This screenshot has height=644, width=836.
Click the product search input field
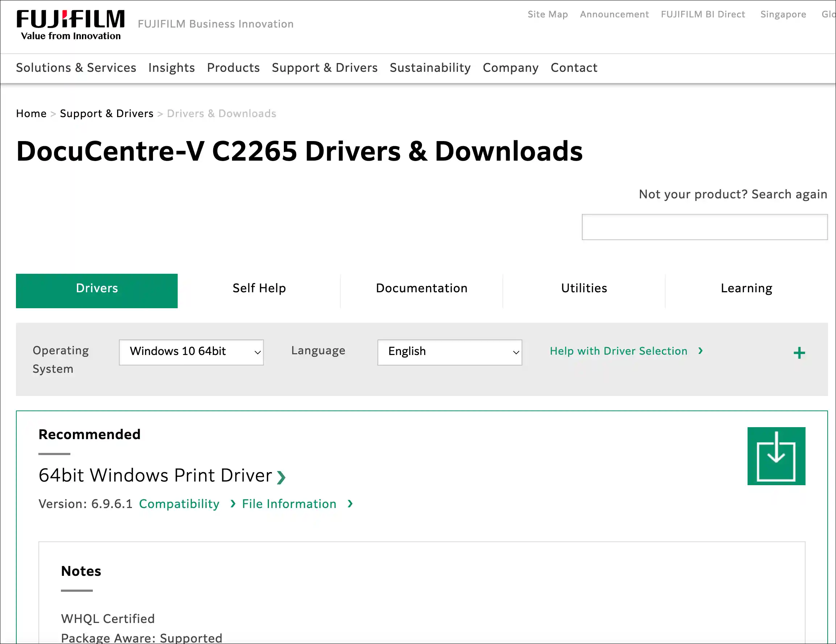coord(704,227)
